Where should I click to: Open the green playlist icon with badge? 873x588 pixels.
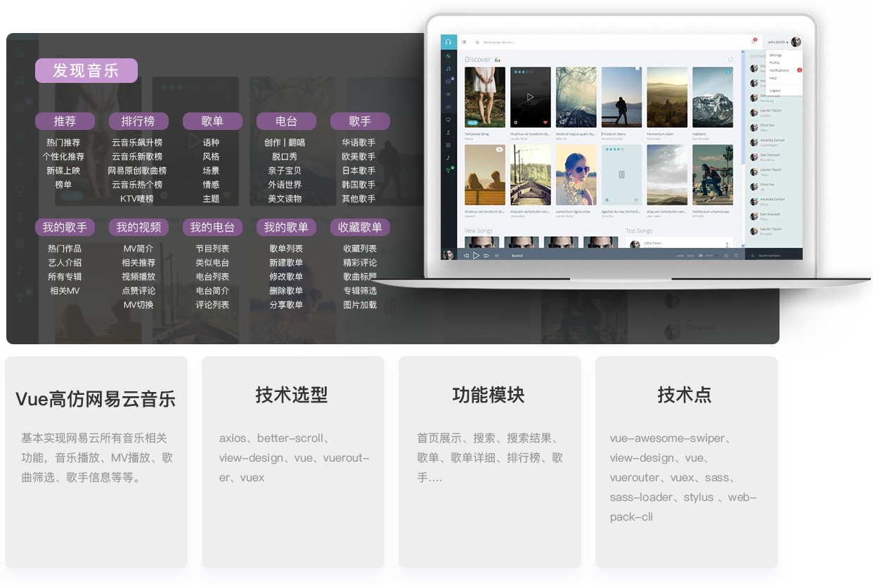point(448,170)
